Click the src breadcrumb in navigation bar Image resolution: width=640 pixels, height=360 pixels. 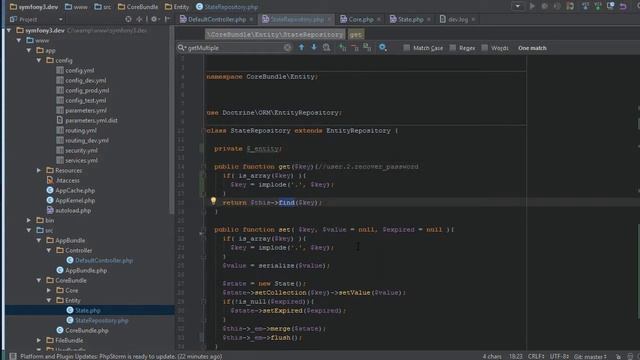[x=103, y=7]
